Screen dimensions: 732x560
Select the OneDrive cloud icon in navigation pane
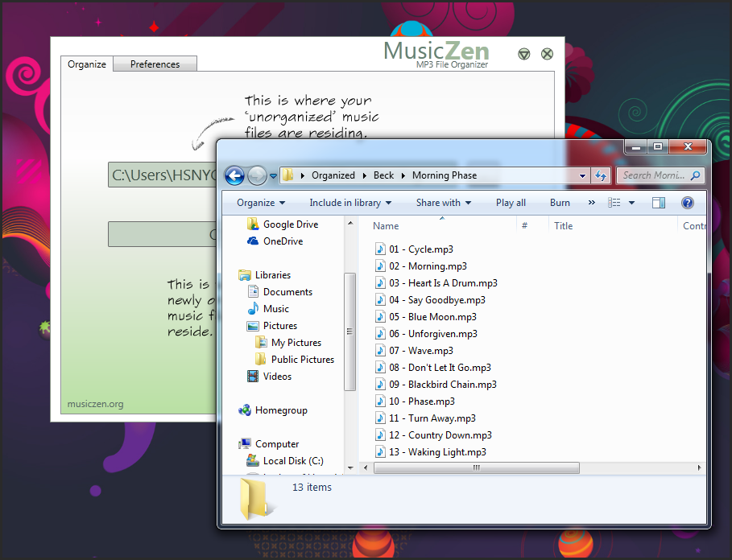[x=253, y=241]
